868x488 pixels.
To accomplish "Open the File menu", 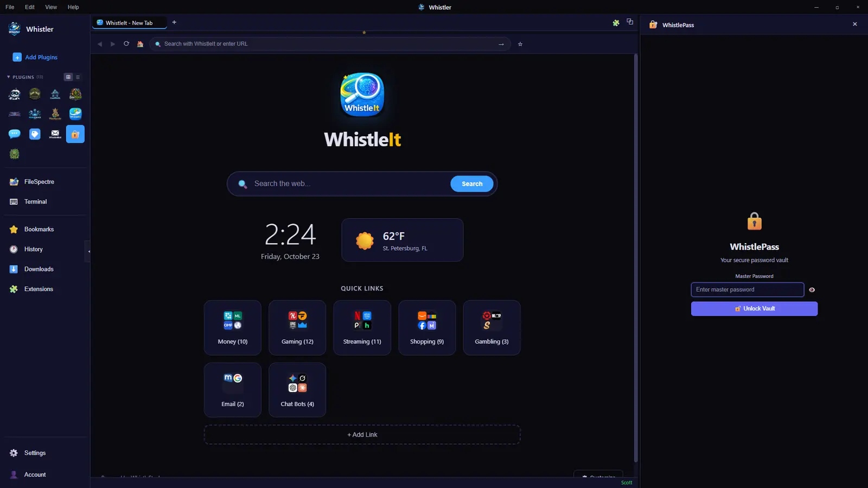I will point(10,7).
